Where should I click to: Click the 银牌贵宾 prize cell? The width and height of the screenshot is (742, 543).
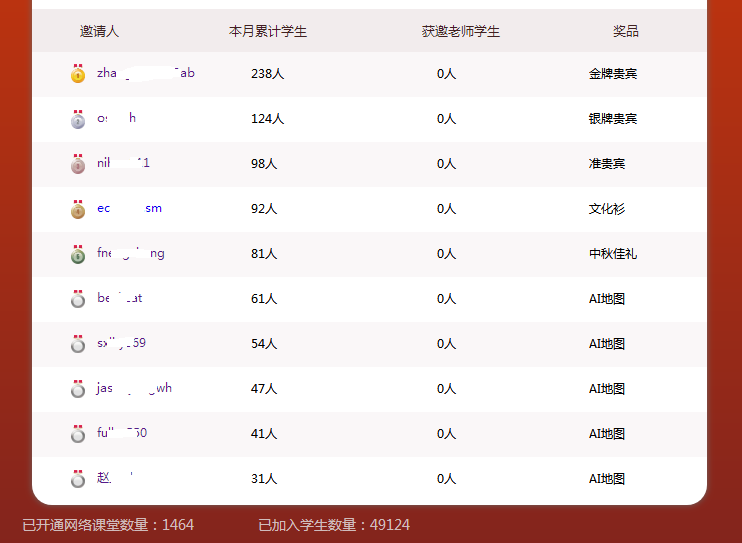[x=613, y=119]
